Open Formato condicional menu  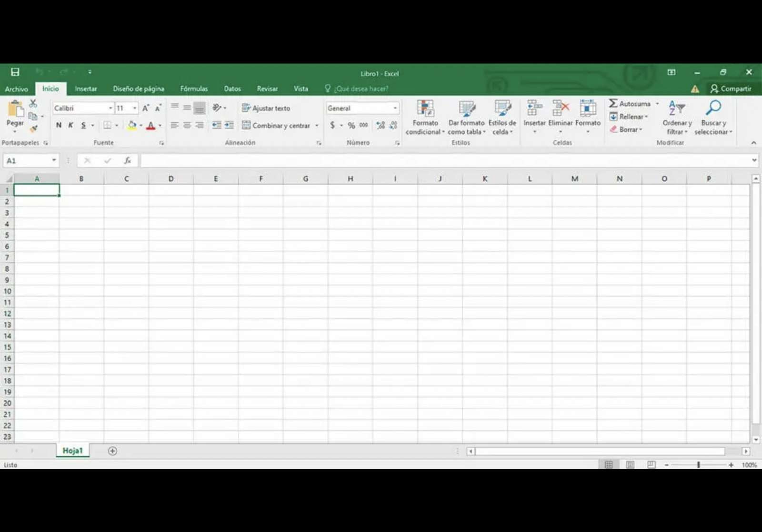click(425, 118)
